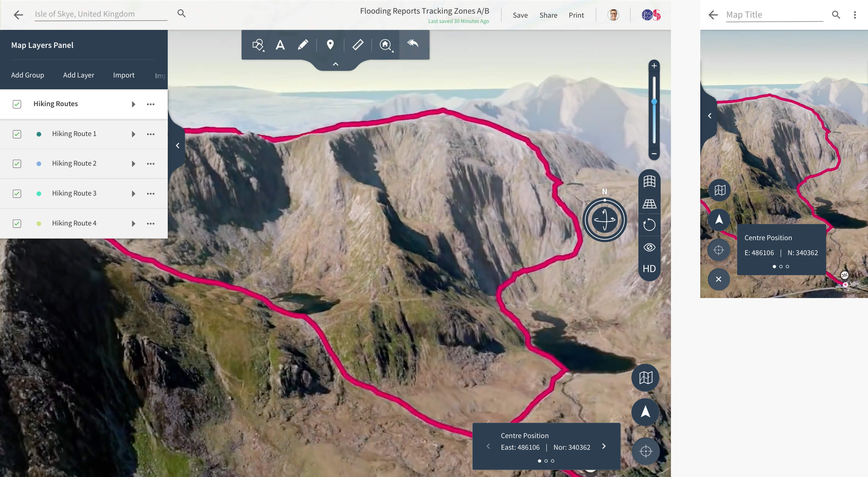Click Print in the header
The image size is (868, 477).
pyautogui.click(x=576, y=15)
